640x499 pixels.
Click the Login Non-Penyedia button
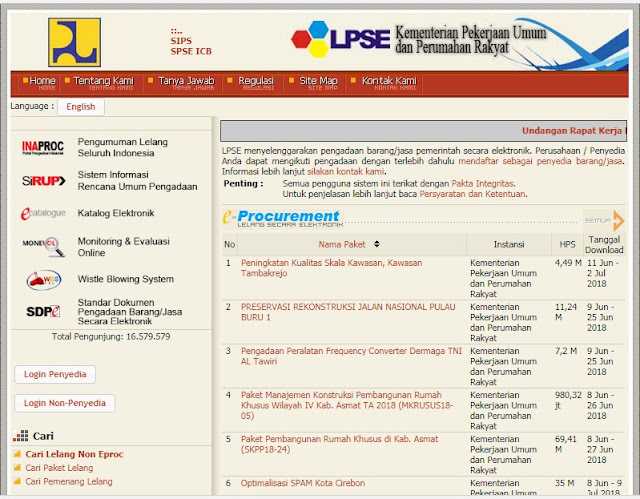coord(65,403)
